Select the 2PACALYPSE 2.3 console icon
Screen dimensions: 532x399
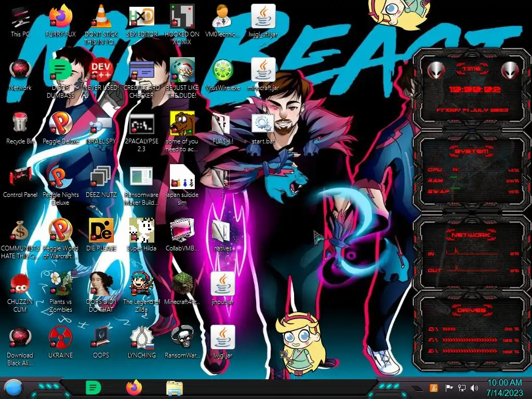pyautogui.click(x=142, y=132)
